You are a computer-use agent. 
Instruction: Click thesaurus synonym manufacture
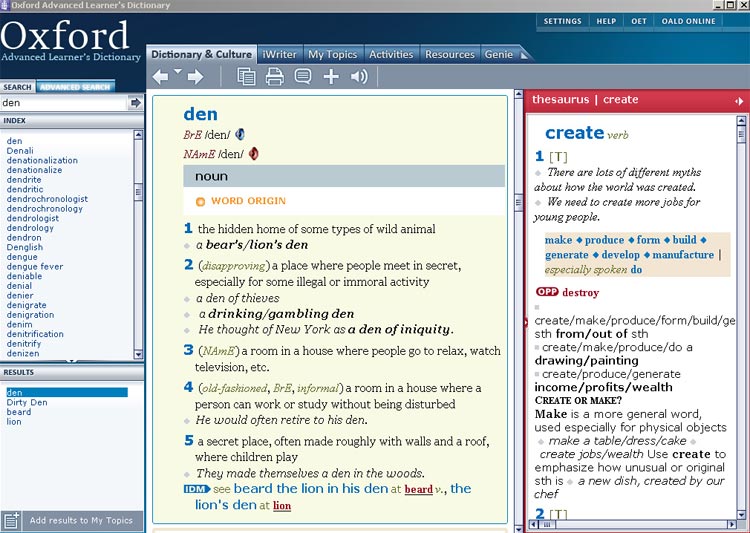coord(683,255)
